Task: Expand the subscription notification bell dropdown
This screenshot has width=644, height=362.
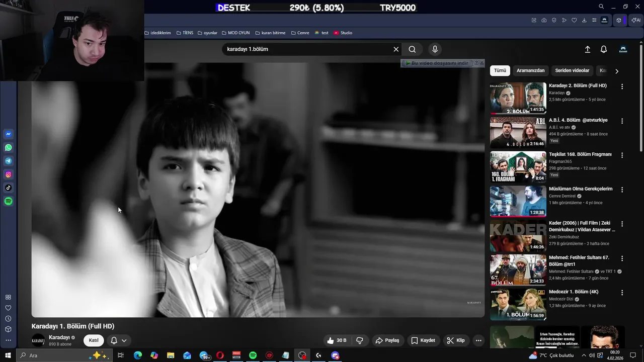Action: pos(119,340)
